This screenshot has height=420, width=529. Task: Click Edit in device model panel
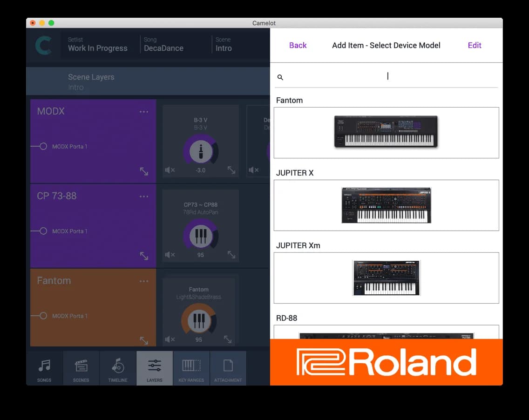(474, 45)
